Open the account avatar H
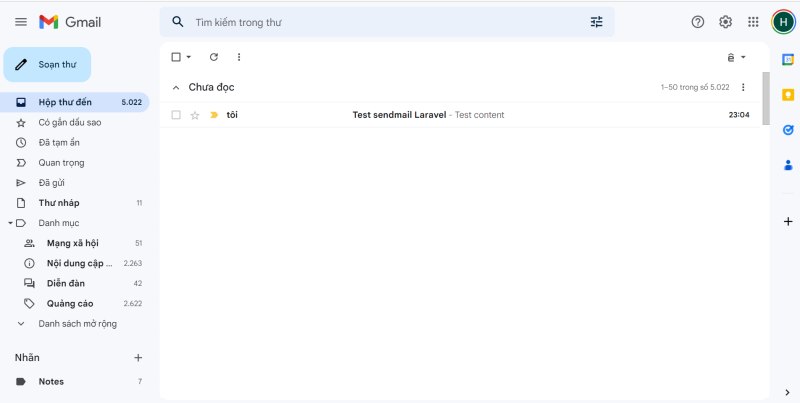This screenshot has width=800, height=403. 783,22
